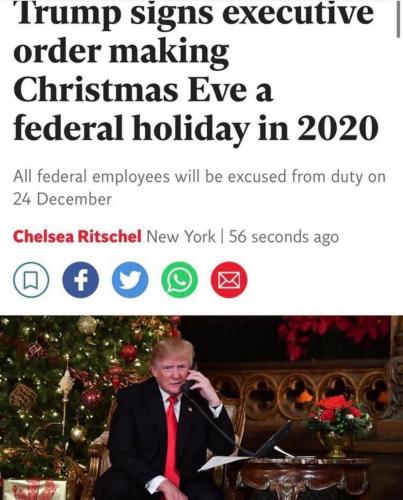403x500 pixels.
Task: Open the article photo of Trump on phone
Action: point(201,408)
